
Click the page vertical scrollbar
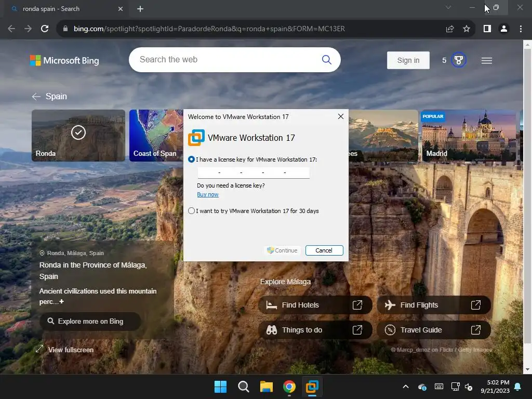pyautogui.click(x=527, y=196)
